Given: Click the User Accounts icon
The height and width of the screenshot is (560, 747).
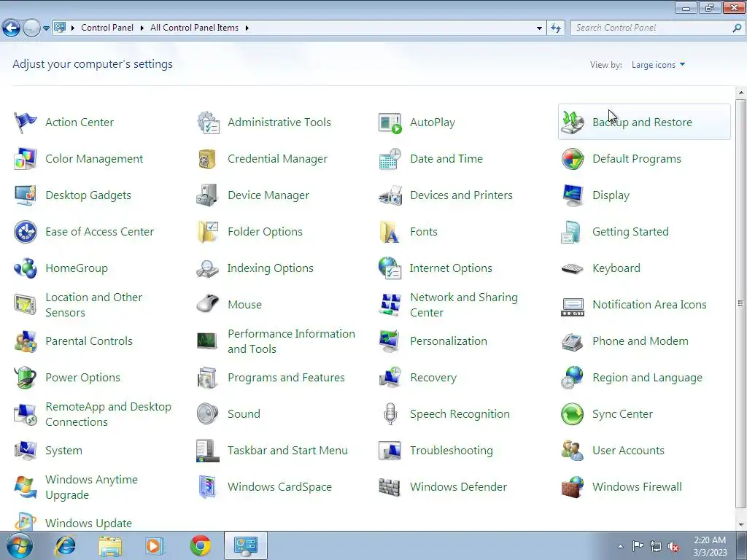Looking at the screenshot, I should [572, 451].
